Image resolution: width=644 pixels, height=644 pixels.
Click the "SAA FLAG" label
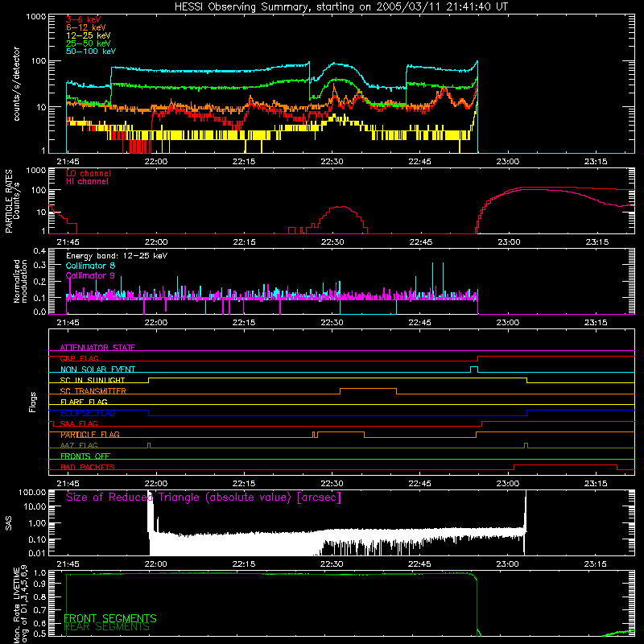pyautogui.click(x=79, y=423)
